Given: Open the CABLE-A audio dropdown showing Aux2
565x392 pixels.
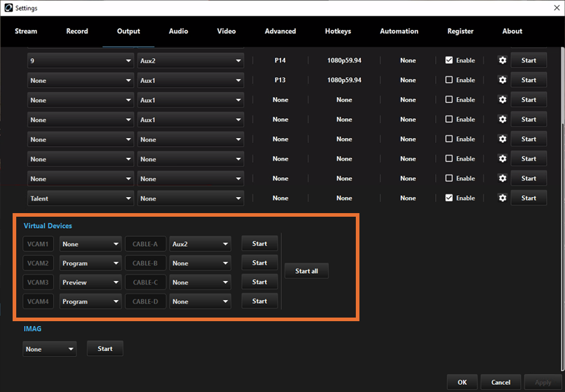Looking at the screenshot, I should coord(200,244).
